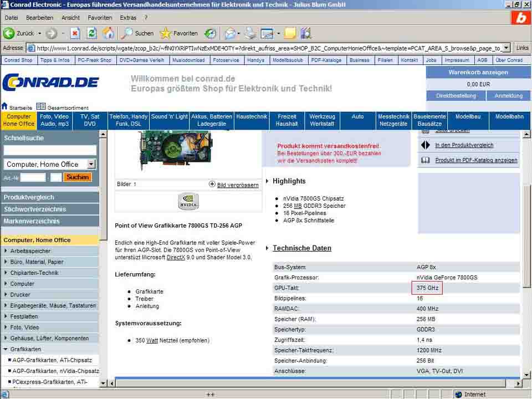The height and width of the screenshot is (399, 532).
Task: Open the Zurück history dropdown arrow
Action: (x=40, y=33)
